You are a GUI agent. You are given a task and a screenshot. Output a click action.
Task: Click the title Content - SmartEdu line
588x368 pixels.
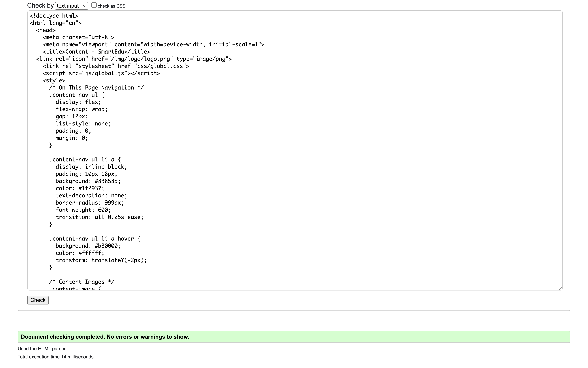pyautogui.click(x=96, y=52)
